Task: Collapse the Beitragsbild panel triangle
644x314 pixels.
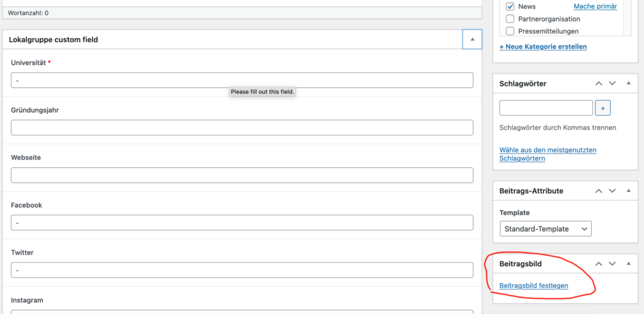Action: pos(628,264)
